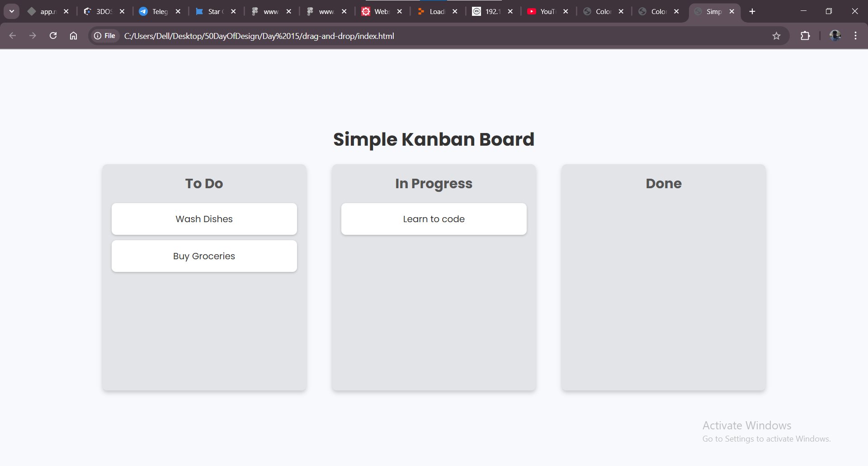This screenshot has height=466, width=868.
Task: Go to the browser home page icon
Action: (73, 36)
